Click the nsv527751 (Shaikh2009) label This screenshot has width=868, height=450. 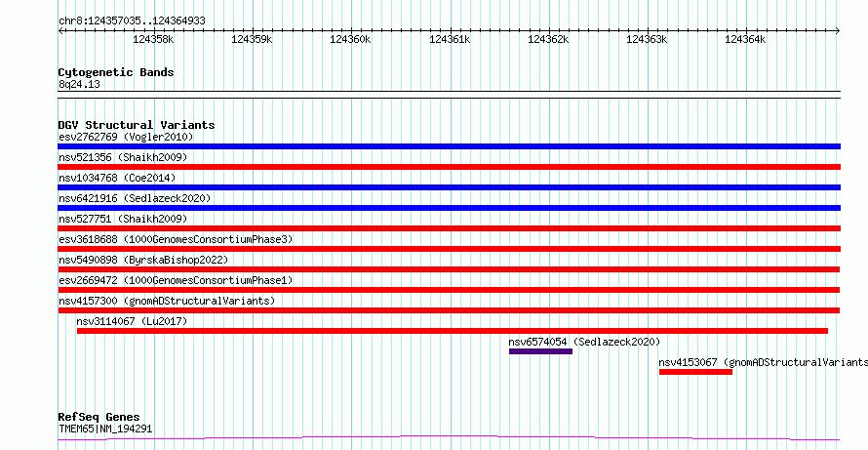(123, 219)
